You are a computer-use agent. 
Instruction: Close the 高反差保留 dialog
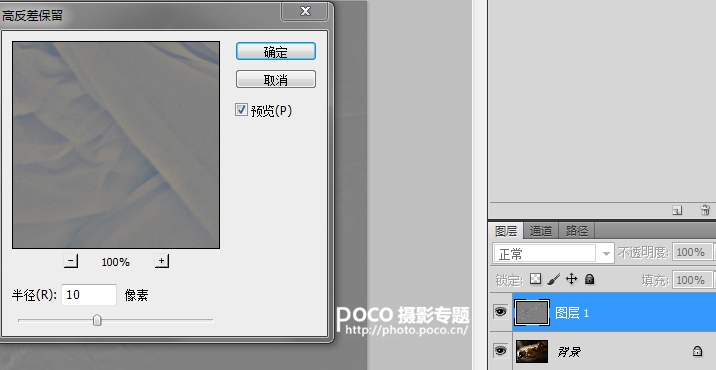[x=305, y=11]
